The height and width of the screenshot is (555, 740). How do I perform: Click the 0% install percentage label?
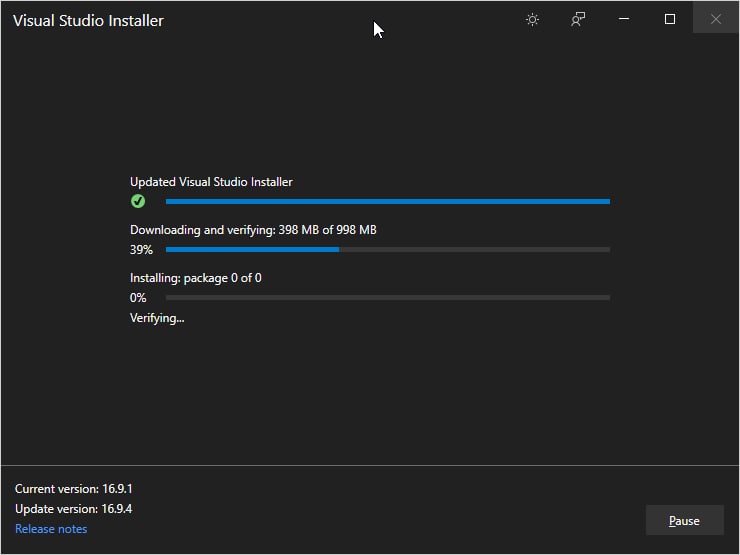tap(138, 297)
